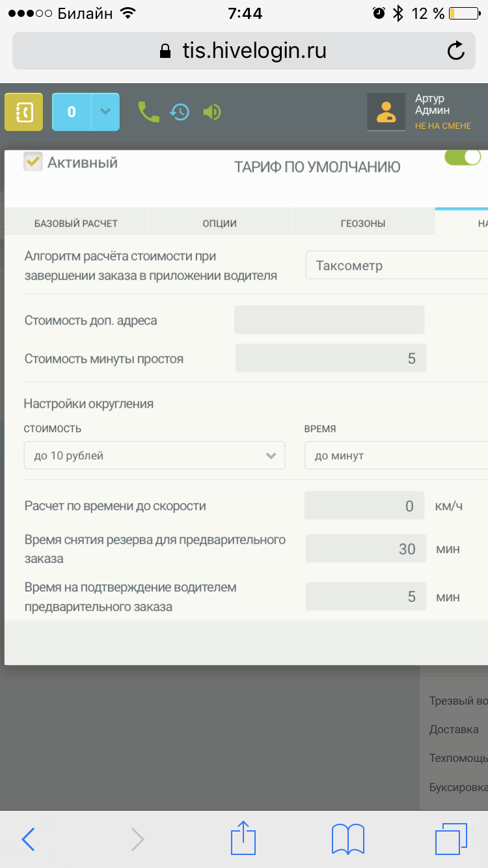Mute sound with the speaker icon
The width and height of the screenshot is (488, 868).
tap(212, 112)
